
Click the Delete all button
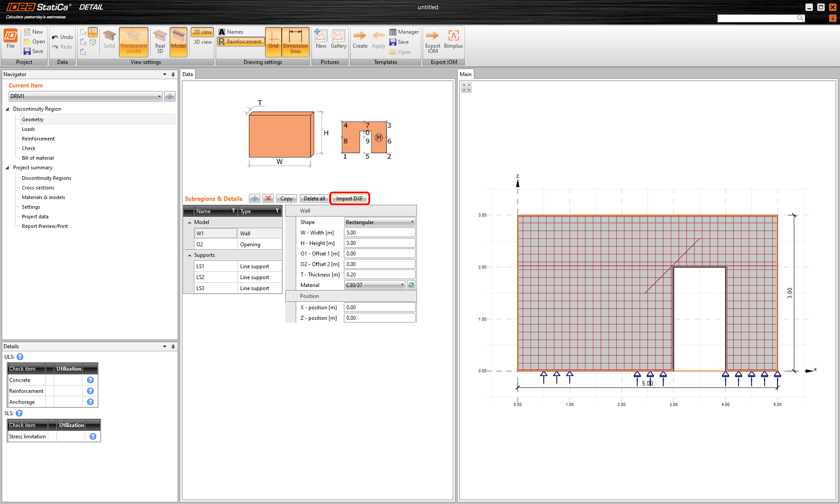314,199
